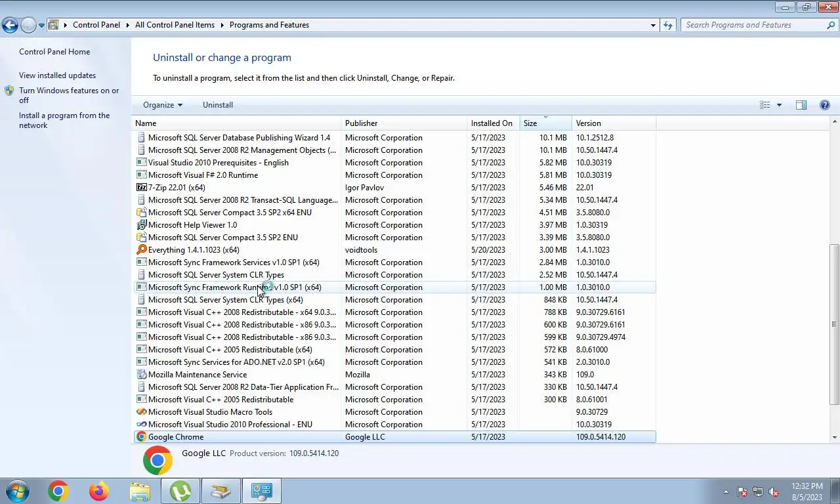Open the recent pages dropdown arrow
This screenshot has width=840, height=504.
tap(42, 26)
